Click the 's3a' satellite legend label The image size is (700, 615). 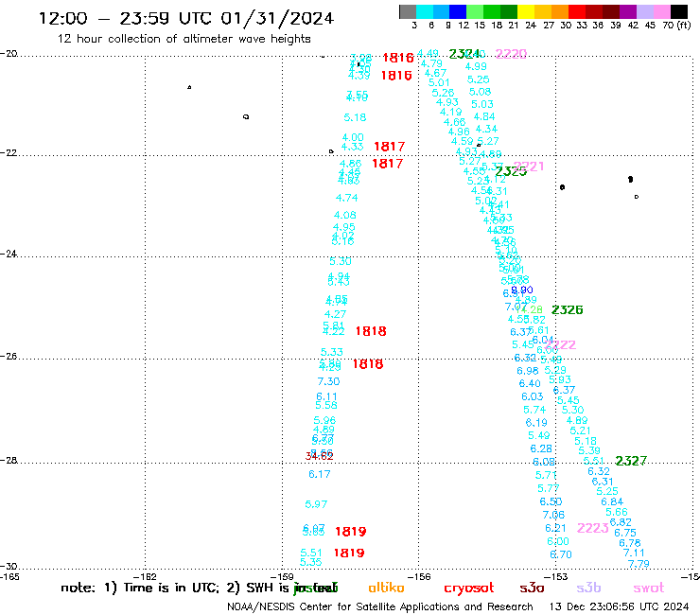[x=532, y=588]
